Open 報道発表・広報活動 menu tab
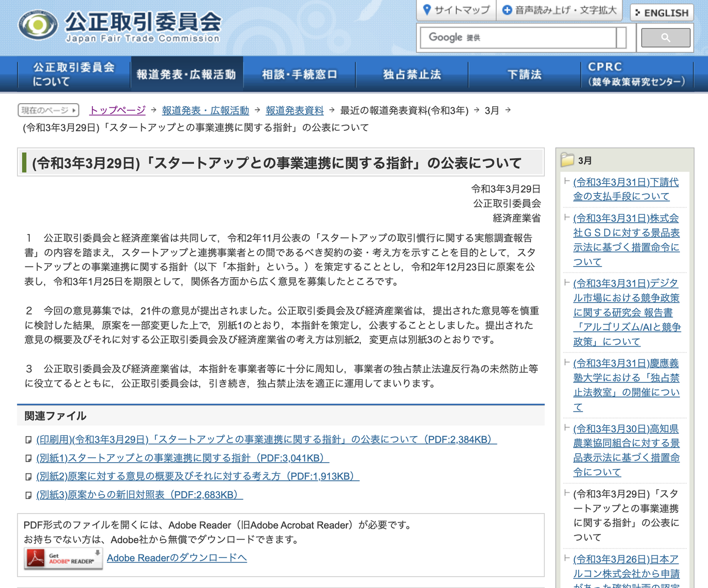The image size is (708, 588). point(186,74)
